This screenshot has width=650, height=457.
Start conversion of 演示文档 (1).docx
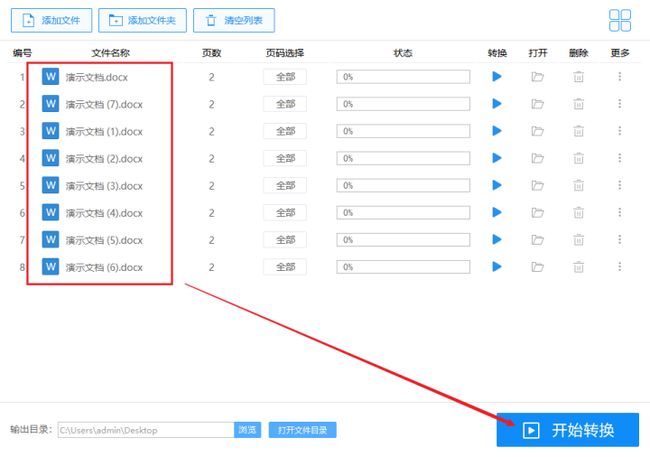(497, 131)
